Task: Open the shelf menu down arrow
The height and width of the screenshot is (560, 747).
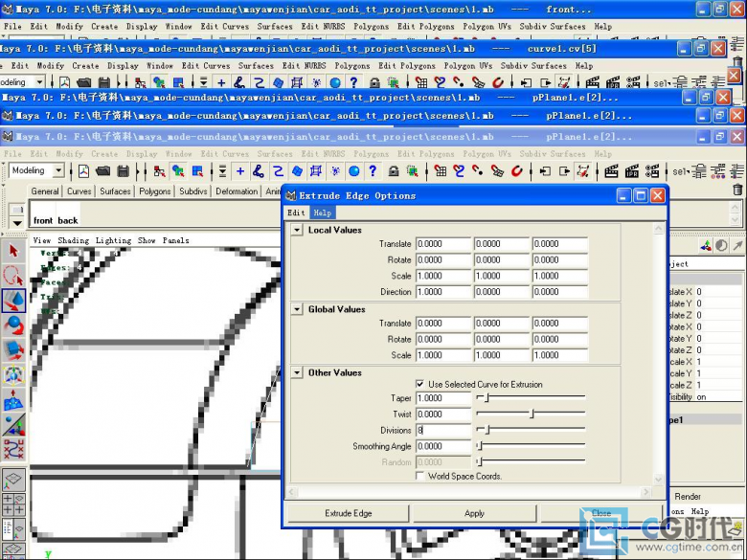Action: point(17,222)
